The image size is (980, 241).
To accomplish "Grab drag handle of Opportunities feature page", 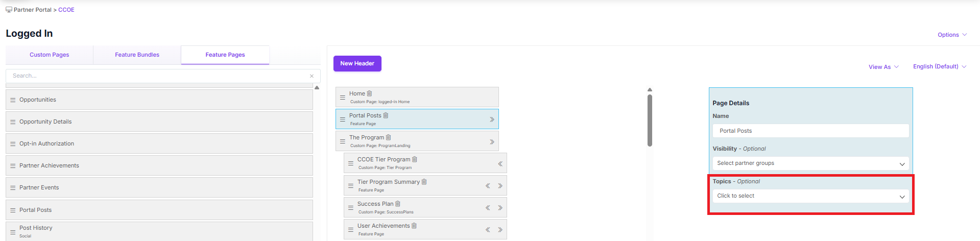I will coord(13,100).
